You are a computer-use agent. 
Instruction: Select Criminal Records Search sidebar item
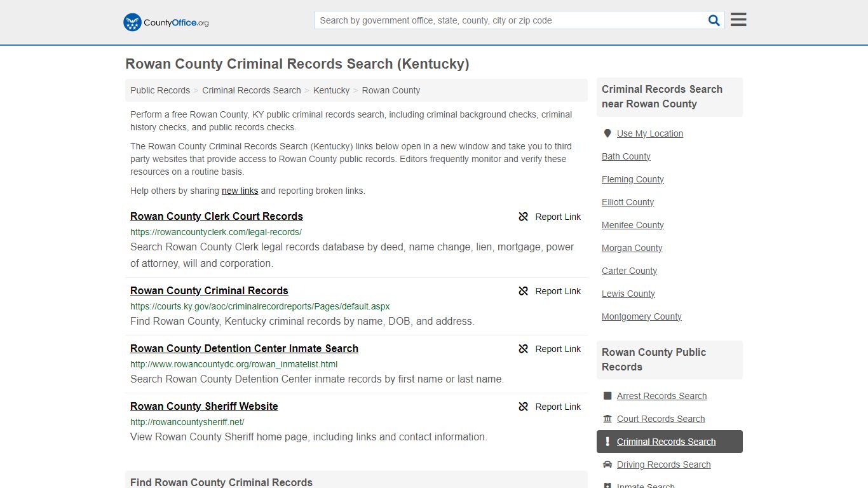click(x=670, y=442)
